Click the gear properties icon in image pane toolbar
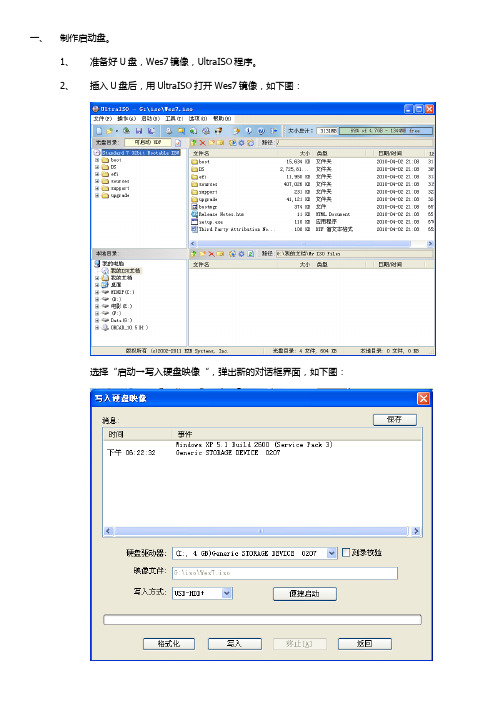This screenshot has width=496, height=702. pyautogui.click(x=242, y=142)
